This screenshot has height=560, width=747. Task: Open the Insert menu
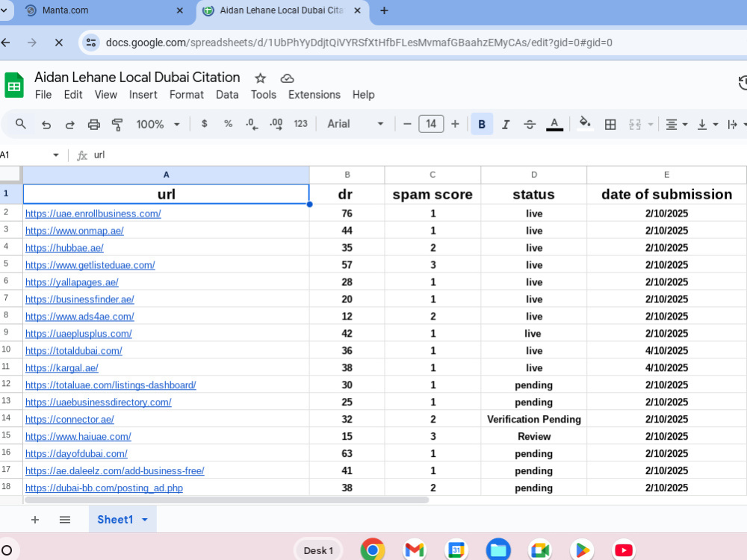(143, 95)
